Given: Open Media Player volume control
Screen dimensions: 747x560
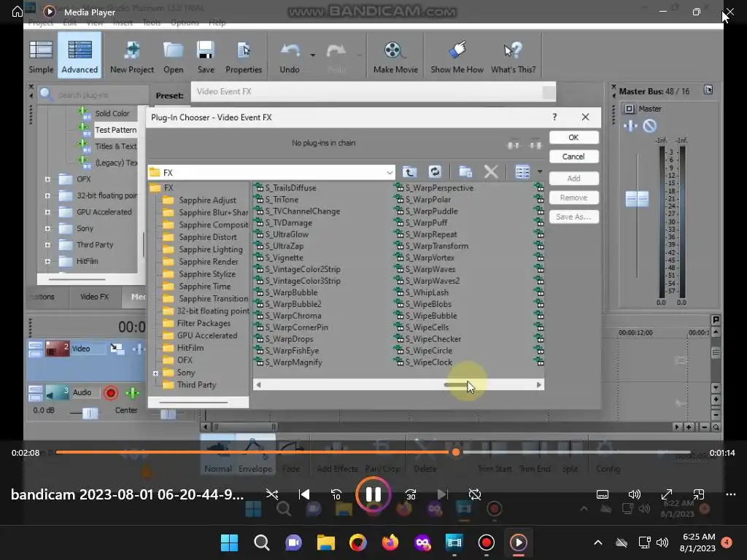Looking at the screenshot, I should click(x=635, y=495).
